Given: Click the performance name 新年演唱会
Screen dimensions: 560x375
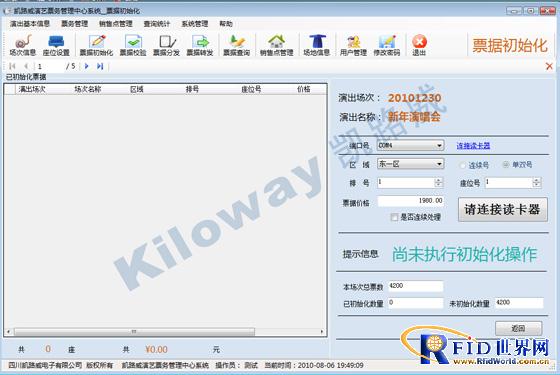Looking at the screenshot, I should coord(414,117).
